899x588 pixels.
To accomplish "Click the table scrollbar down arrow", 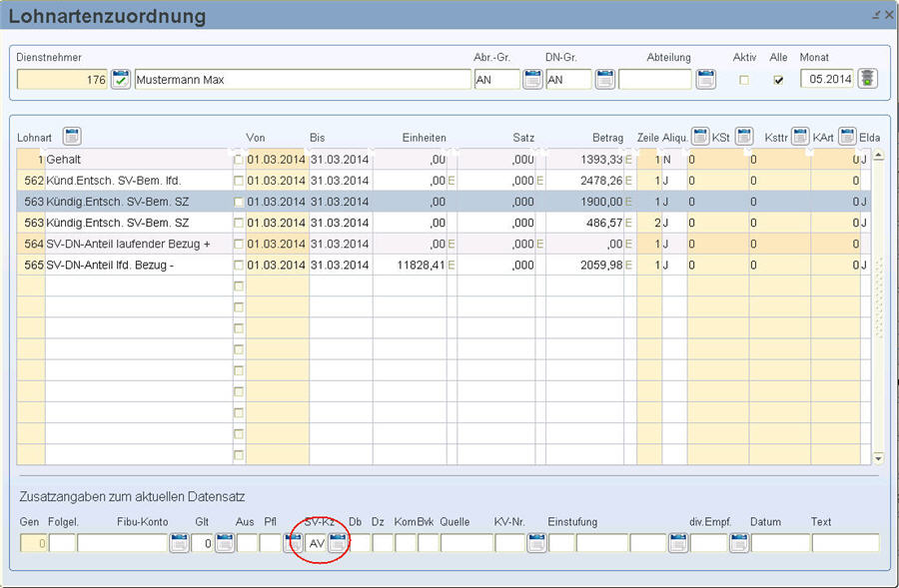I will click(x=878, y=457).
